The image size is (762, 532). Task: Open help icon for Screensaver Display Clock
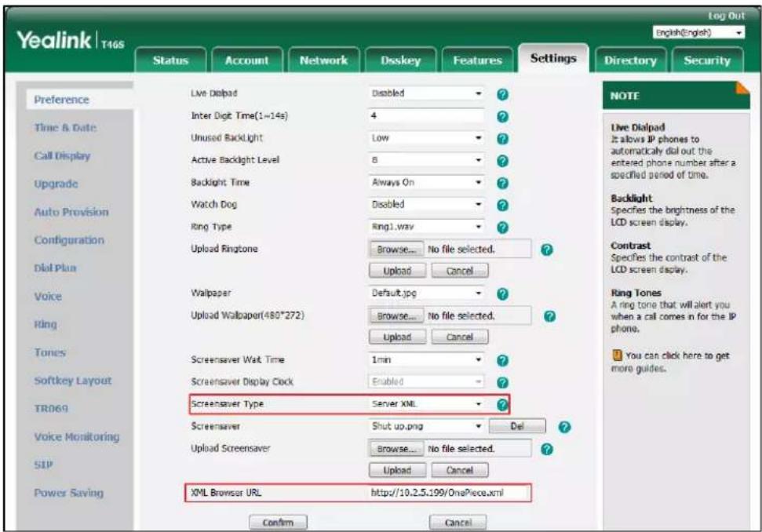tap(502, 383)
